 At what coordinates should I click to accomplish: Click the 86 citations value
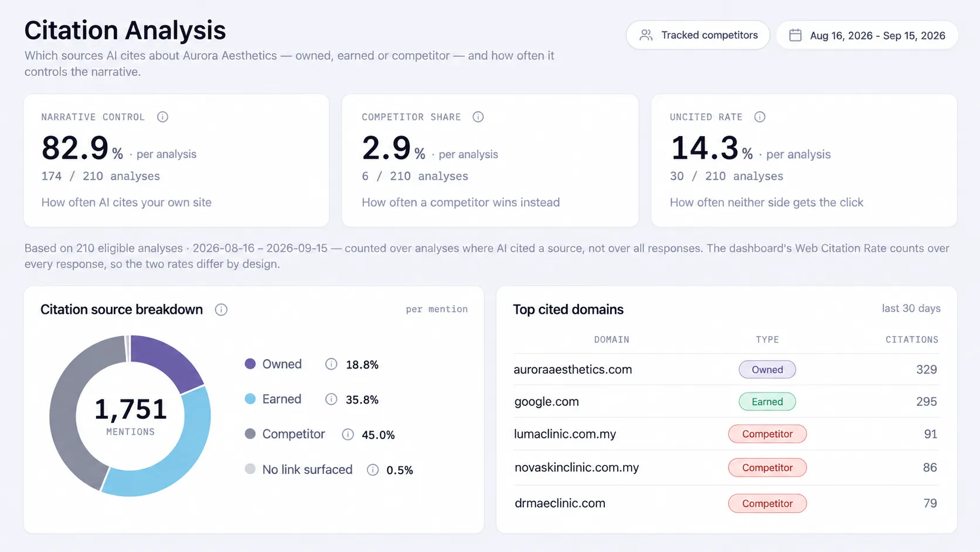click(x=930, y=468)
